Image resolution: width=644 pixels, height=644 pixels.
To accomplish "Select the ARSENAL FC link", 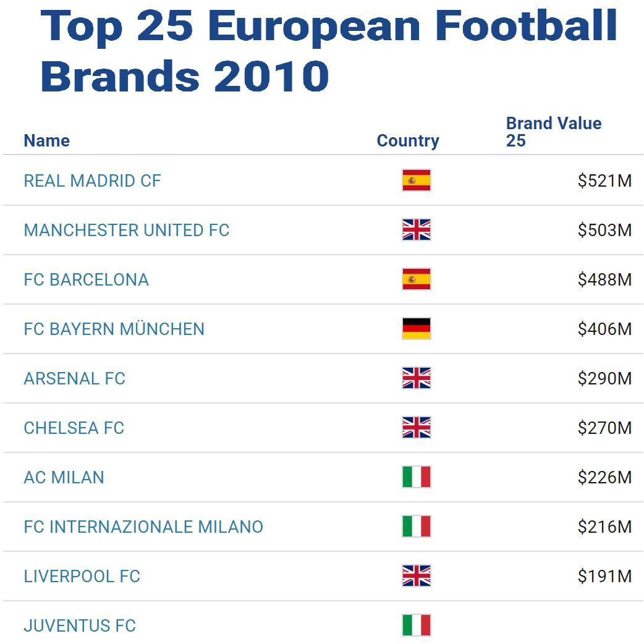I will click(74, 379).
